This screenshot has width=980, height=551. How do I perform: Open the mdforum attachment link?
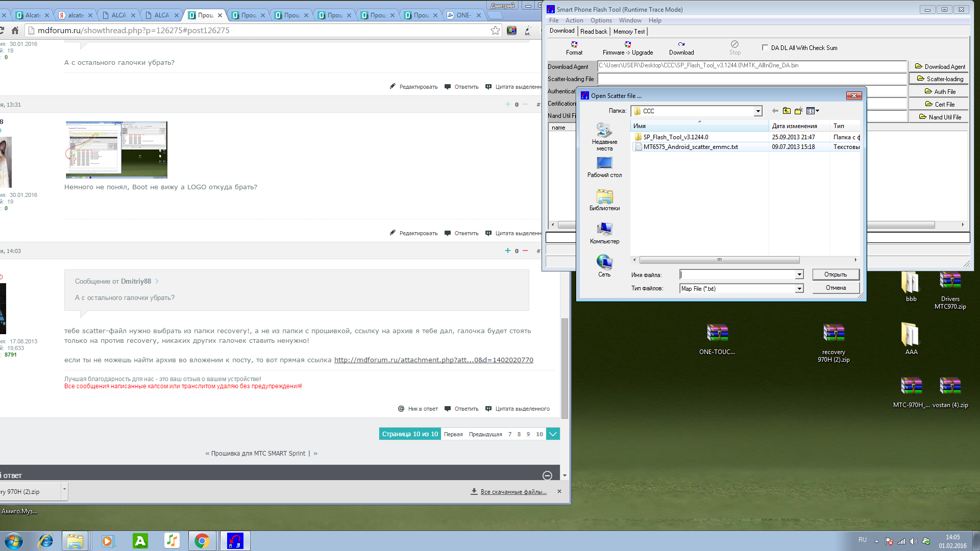coord(433,360)
